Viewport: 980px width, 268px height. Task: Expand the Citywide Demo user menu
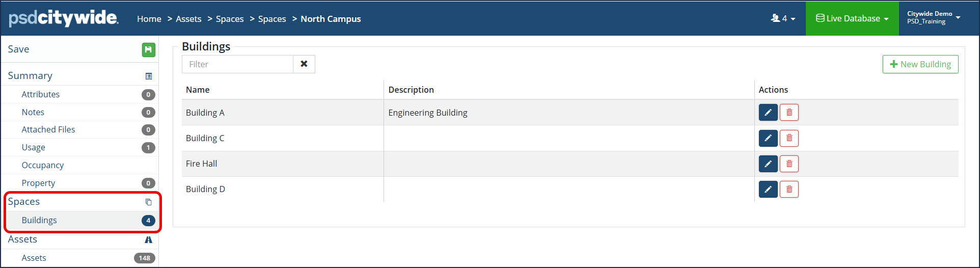(934, 18)
